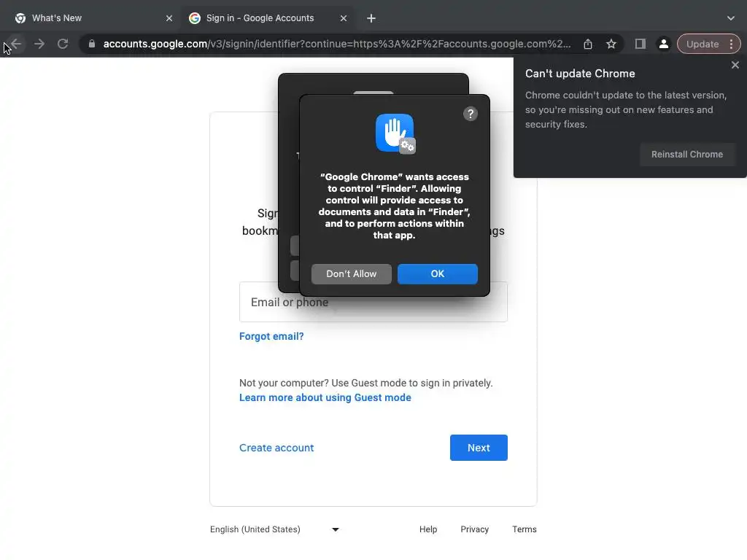Image resolution: width=747 pixels, height=560 pixels.
Task: Reload the page with refresh icon
Action: (63, 44)
